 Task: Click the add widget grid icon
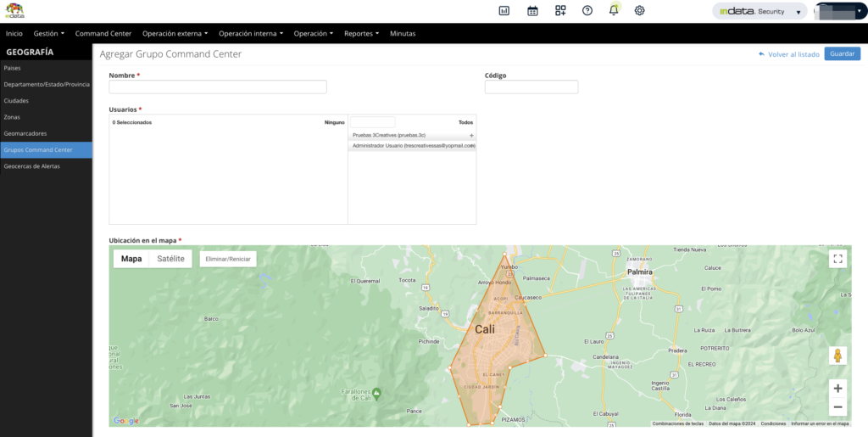click(560, 11)
